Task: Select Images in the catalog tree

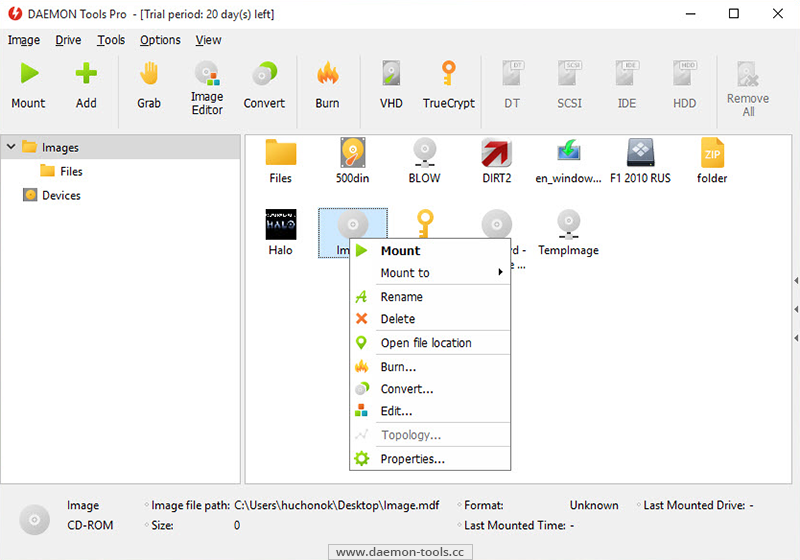Action: click(x=60, y=147)
